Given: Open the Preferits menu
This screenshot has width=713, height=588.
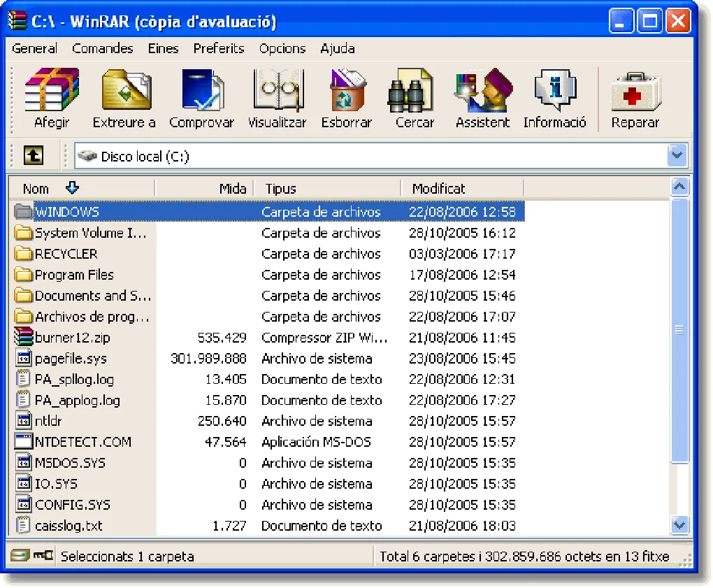Looking at the screenshot, I should coord(219,48).
